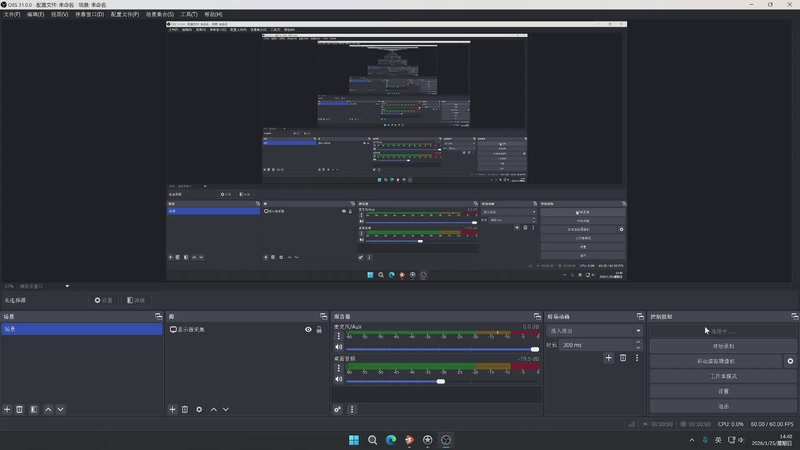Open advanced audio properties gear in mixer
This screenshot has height=450, width=800.
click(x=337, y=409)
